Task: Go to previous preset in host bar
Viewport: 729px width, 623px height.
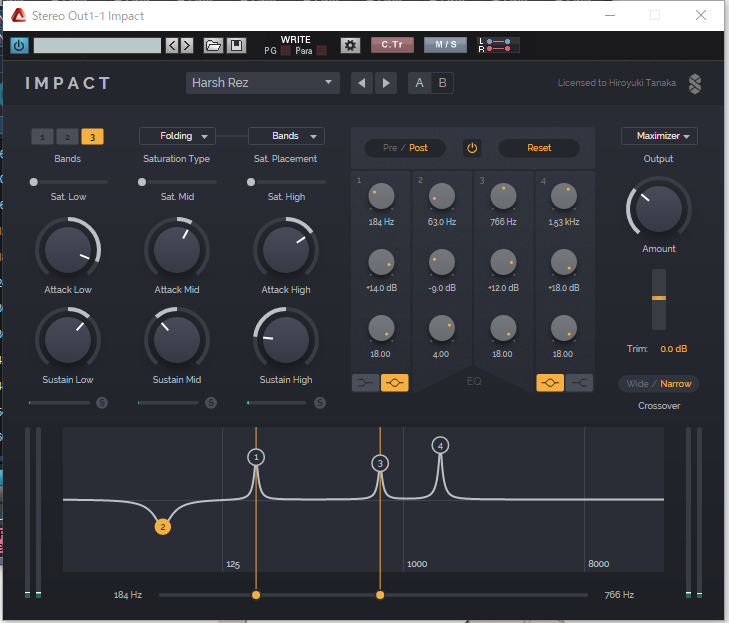Action: pyautogui.click(x=172, y=45)
